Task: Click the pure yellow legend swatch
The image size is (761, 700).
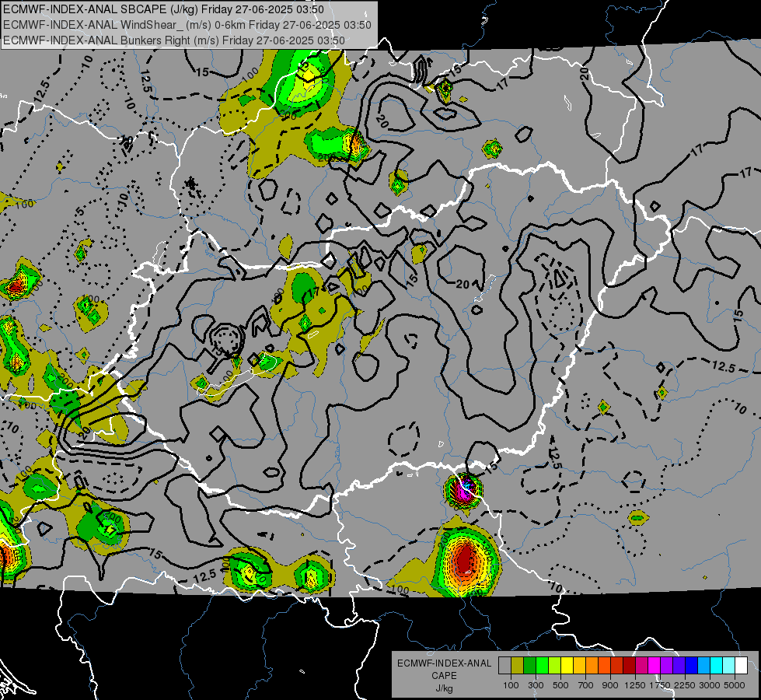Action: point(567,666)
